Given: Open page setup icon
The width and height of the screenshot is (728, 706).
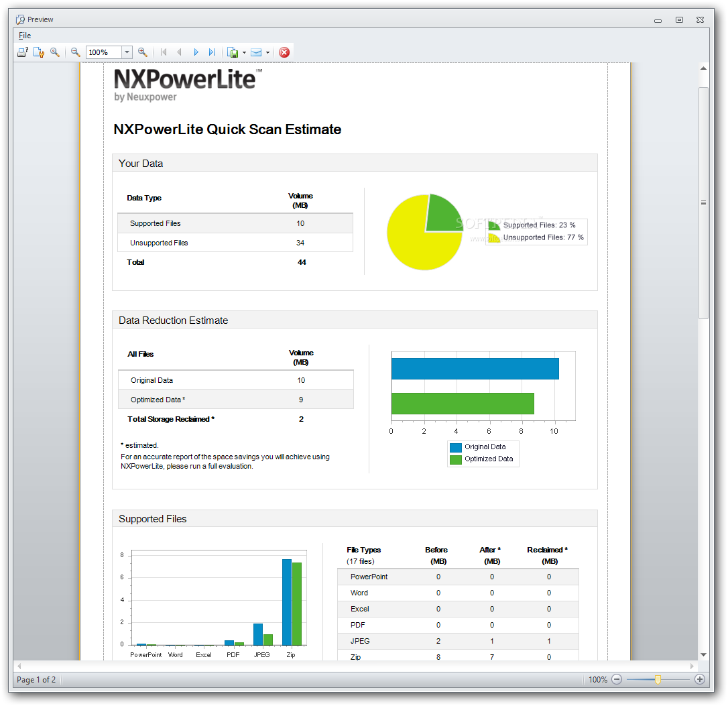Looking at the screenshot, I should pos(39,52).
